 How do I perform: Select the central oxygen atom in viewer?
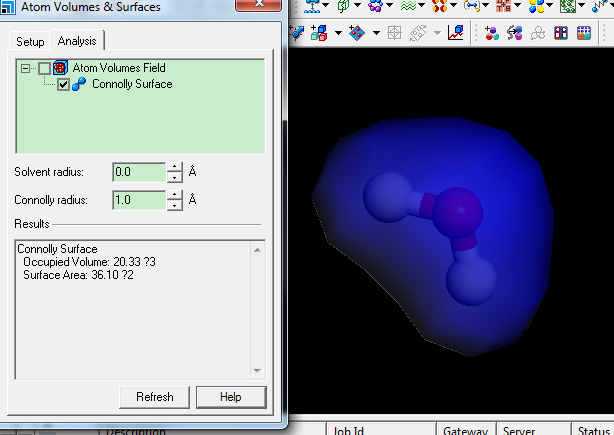point(457,213)
